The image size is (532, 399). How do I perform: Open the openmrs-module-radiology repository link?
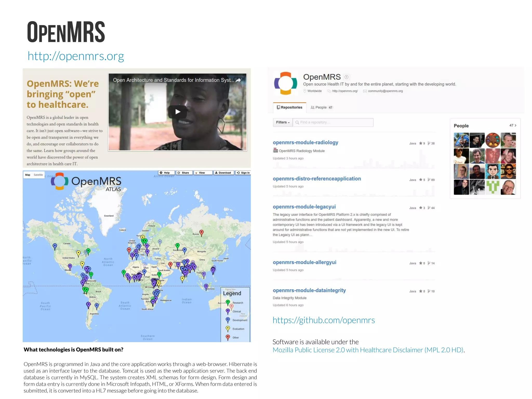tap(305, 142)
